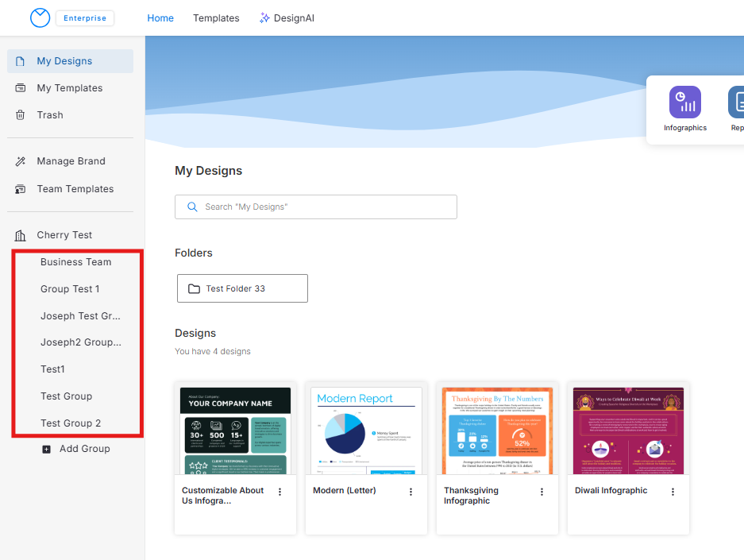
Task: Click the Manage Brand wand icon
Action: 21,161
